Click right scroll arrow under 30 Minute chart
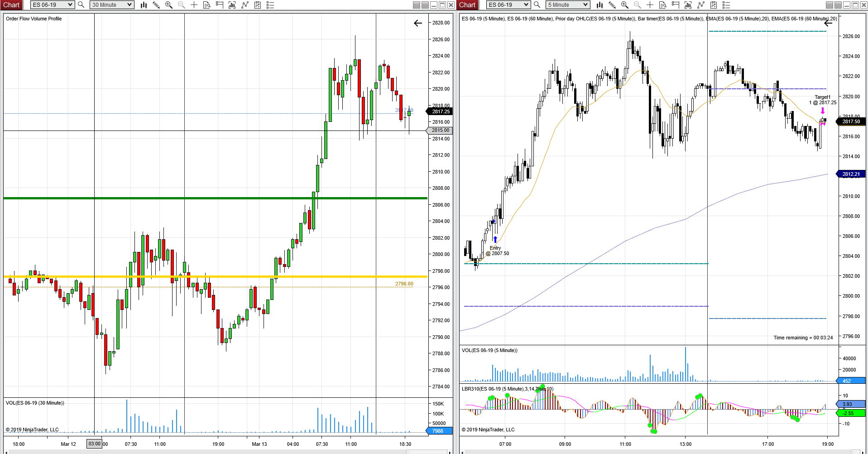 coord(450,452)
